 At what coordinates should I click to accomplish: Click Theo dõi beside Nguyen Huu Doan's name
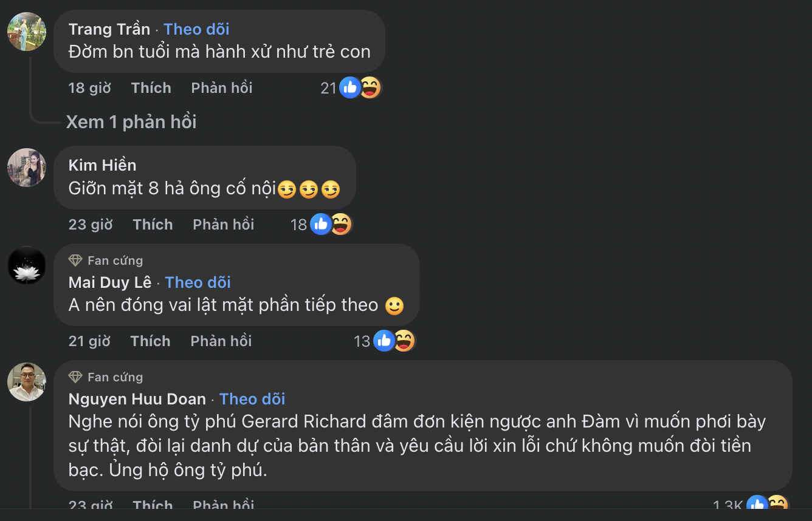[x=252, y=399]
